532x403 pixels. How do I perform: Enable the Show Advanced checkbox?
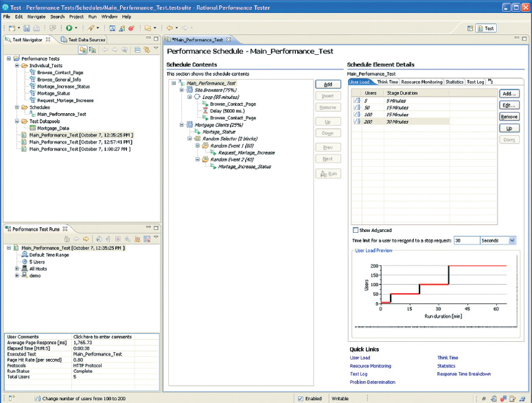coord(355,230)
